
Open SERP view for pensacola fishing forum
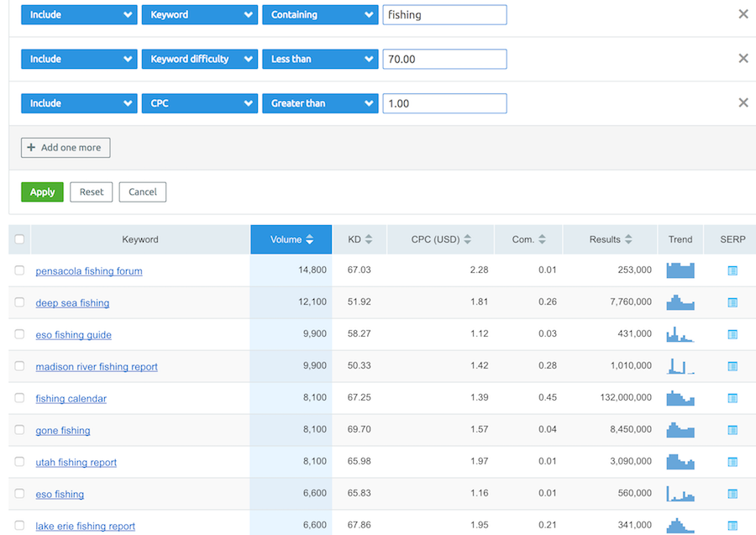pyautogui.click(x=732, y=270)
